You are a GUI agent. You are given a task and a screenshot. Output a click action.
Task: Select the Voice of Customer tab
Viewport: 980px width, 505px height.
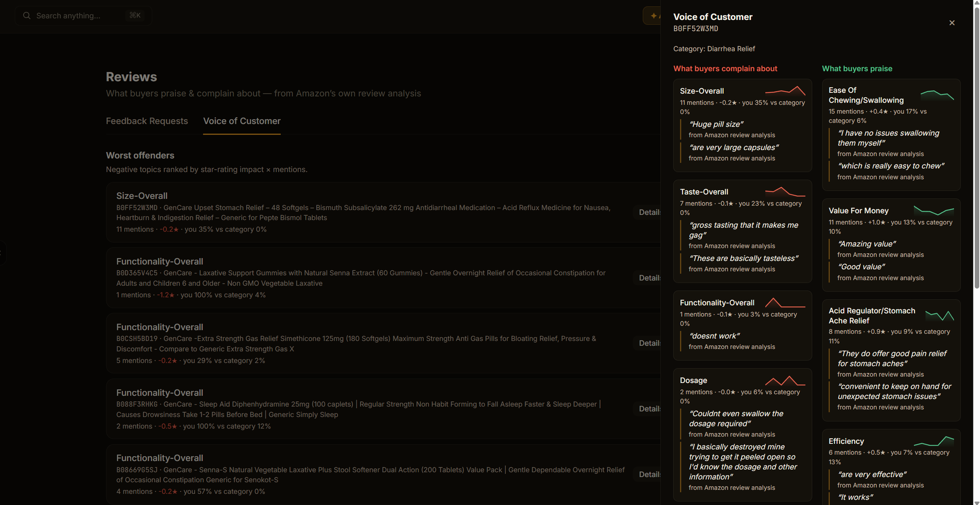point(242,121)
